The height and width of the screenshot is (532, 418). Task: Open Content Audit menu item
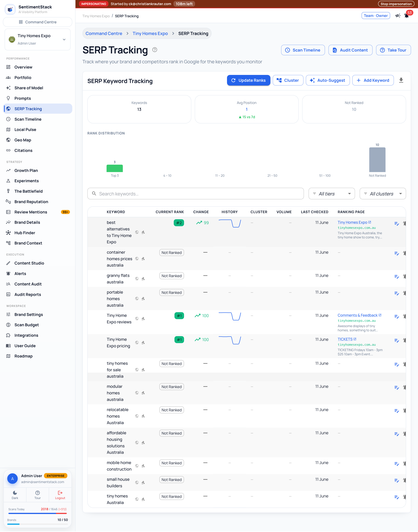tap(37, 284)
